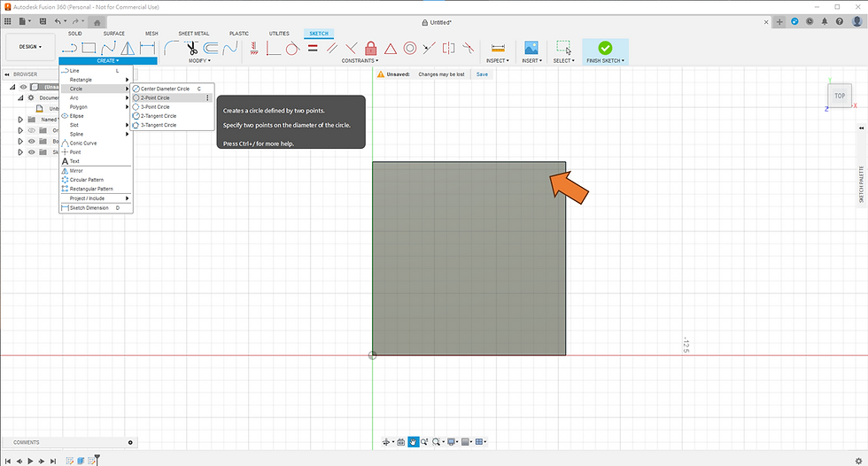The height and width of the screenshot is (466, 868).
Task: Open the timeline settings gear
Action: pos(858,461)
